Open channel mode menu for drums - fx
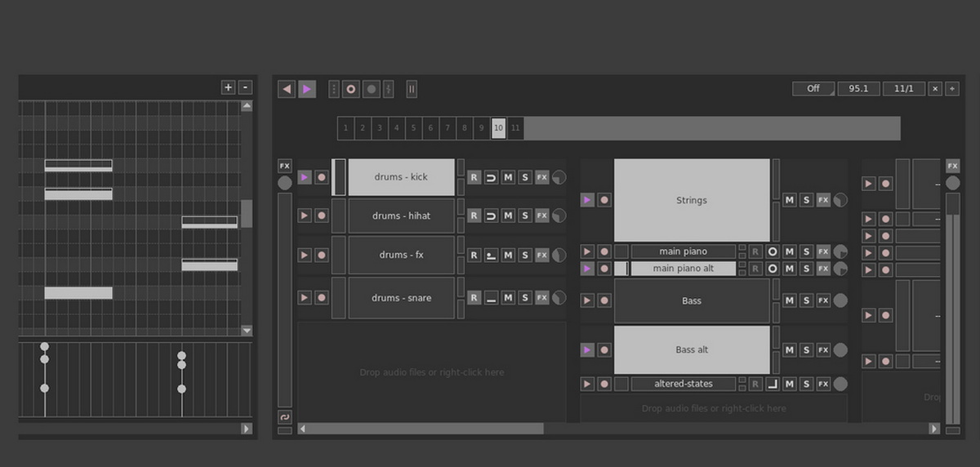Image resolution: width=980 pixels, height=467 pixels. [491, 255]
